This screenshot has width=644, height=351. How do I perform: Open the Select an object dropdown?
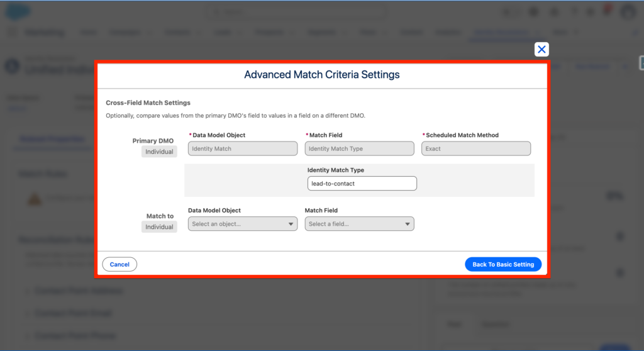242,224
